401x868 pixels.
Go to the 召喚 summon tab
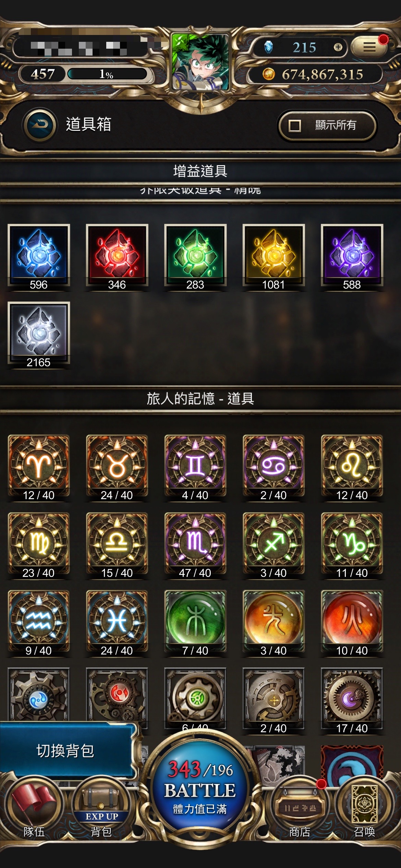click(364, 809)
